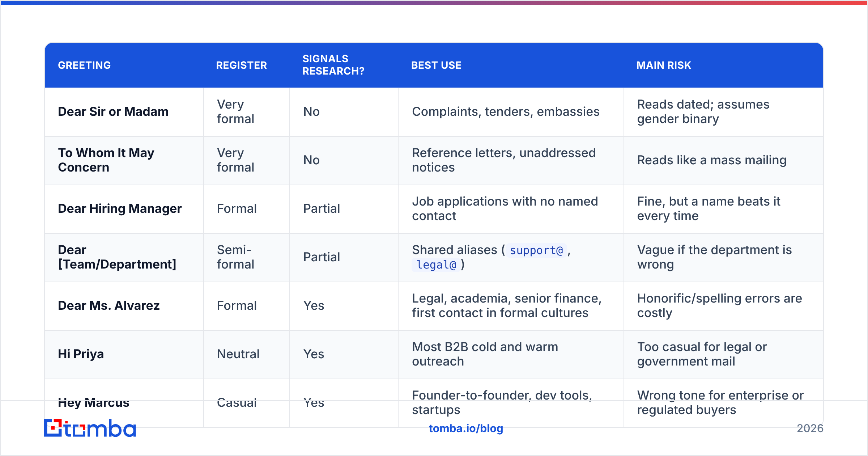This screenshot has width=868, height=456.
Task: Select the To Whom It May Concern cell
Action: [x=124, y=160]
